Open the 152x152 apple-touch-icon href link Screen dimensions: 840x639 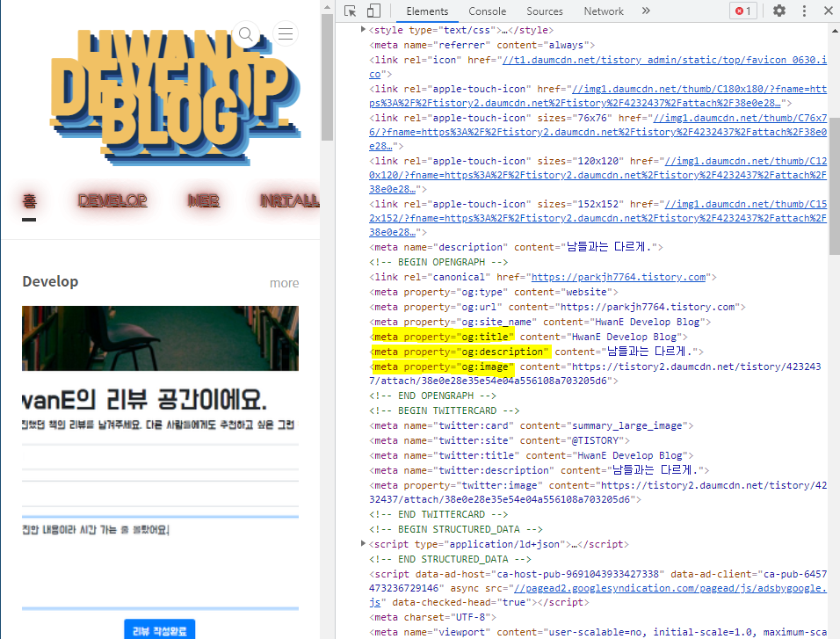tap(597, 218)
